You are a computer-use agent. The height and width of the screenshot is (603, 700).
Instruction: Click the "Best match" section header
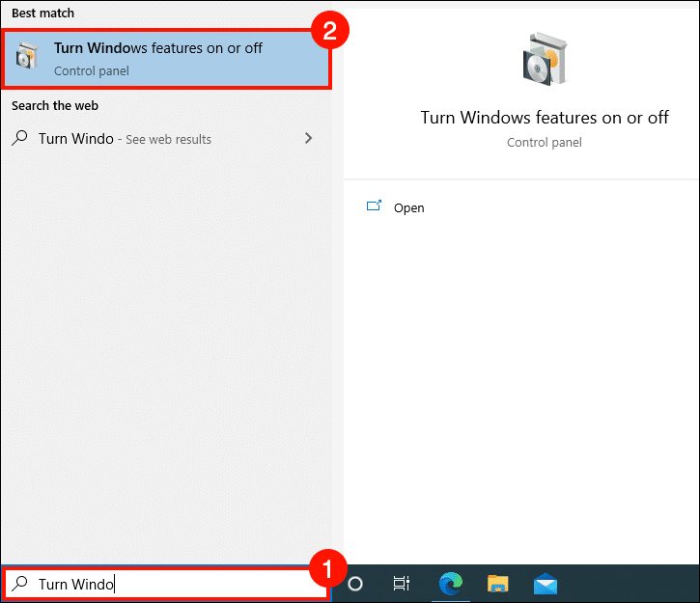coord(42,14)
